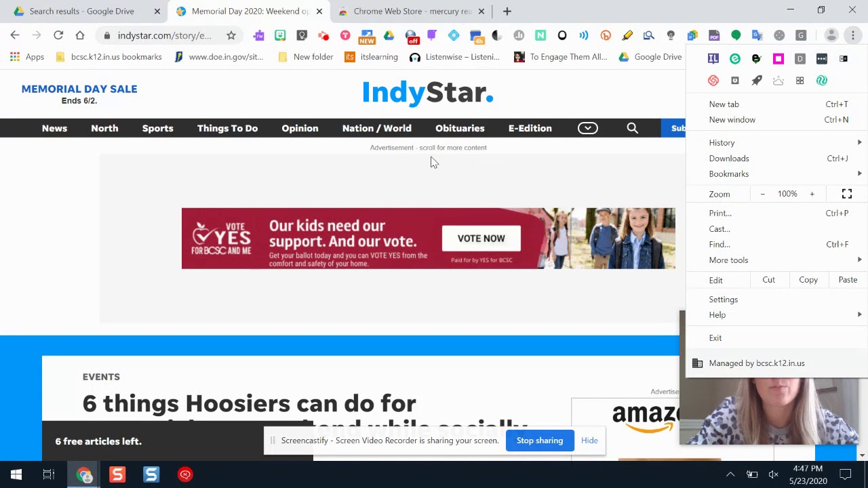Screen dimensions: 868x488
Task: Open the itslearning bookmark
Action: pos(372,57)
